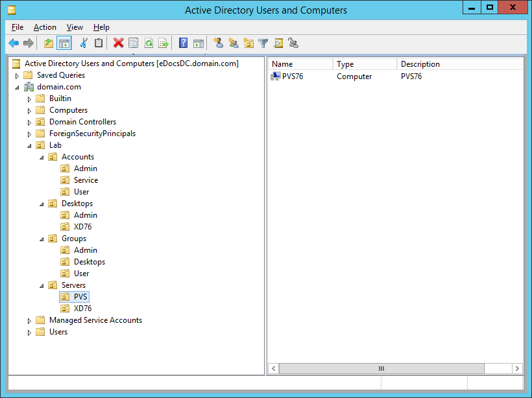532x398 pixels.
Task: Click the Back arrow in toolbar
Action: (x=14, y=43)
